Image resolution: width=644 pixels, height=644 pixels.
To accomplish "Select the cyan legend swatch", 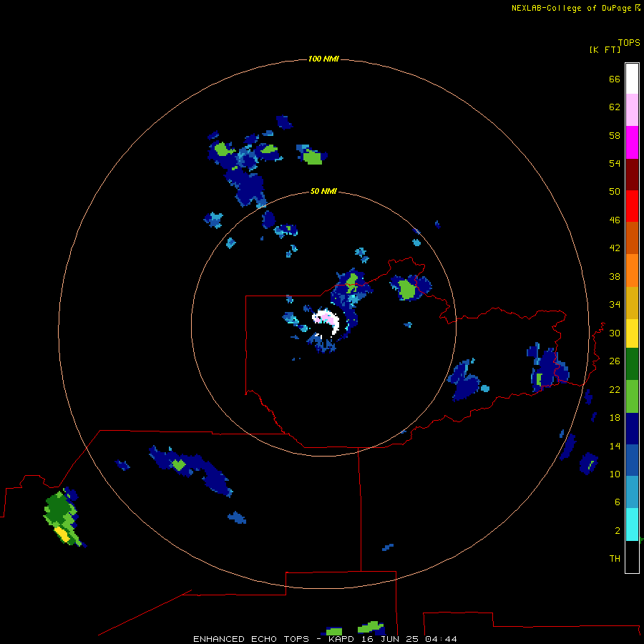I will (632, 525).
